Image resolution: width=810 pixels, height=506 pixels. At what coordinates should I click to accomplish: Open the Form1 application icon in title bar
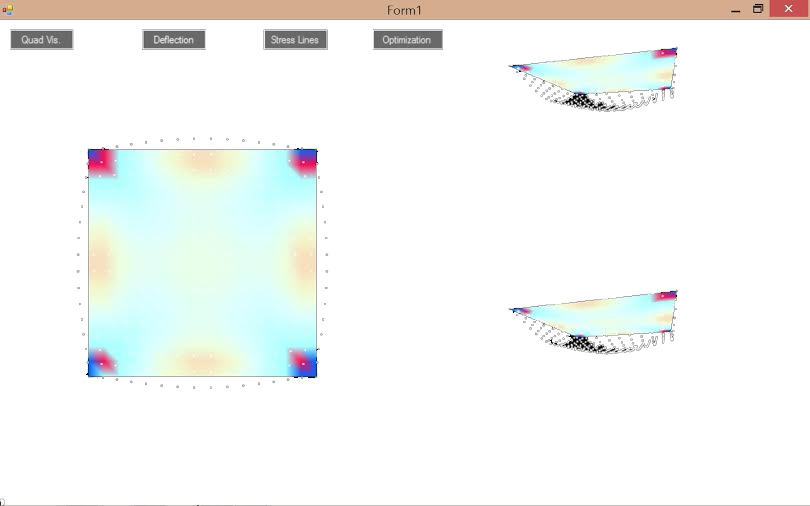(x=8, y=9)
